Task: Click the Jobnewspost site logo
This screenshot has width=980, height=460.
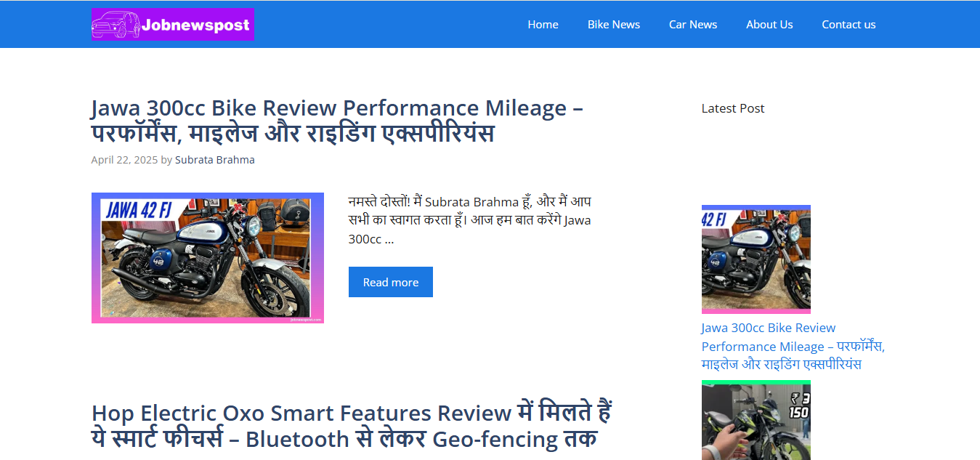Action: pyautogui.click(x=172, y=24)
